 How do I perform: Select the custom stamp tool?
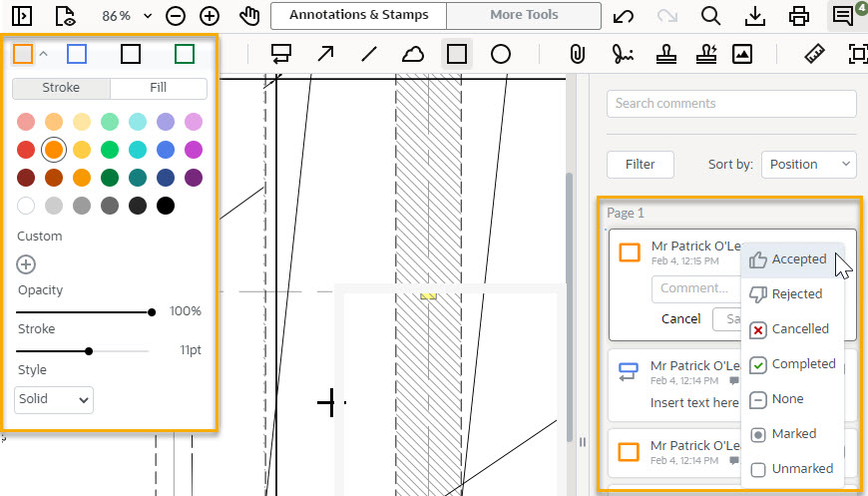click(x=705, y=54)
